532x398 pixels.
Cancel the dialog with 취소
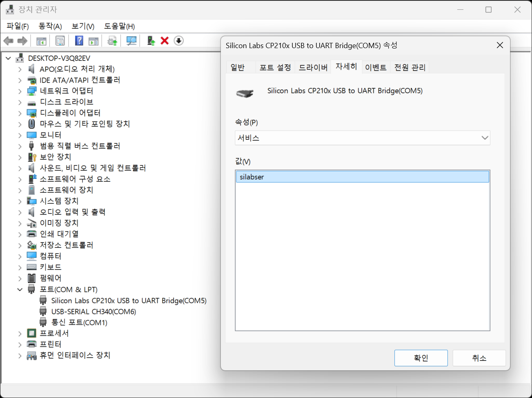[x=479, y=358]
